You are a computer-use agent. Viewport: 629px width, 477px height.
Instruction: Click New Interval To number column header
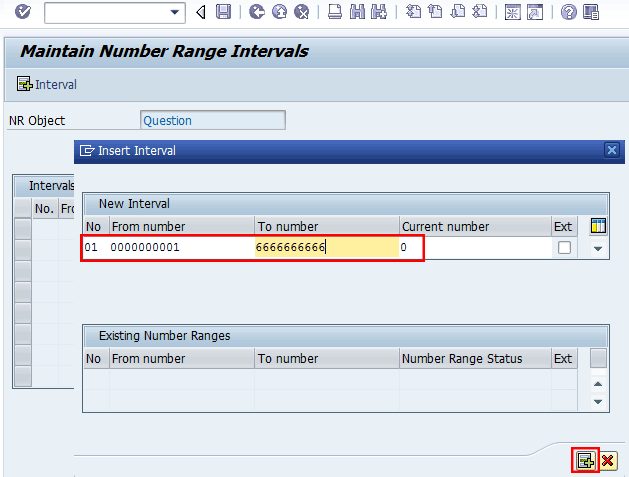[327, 227]
